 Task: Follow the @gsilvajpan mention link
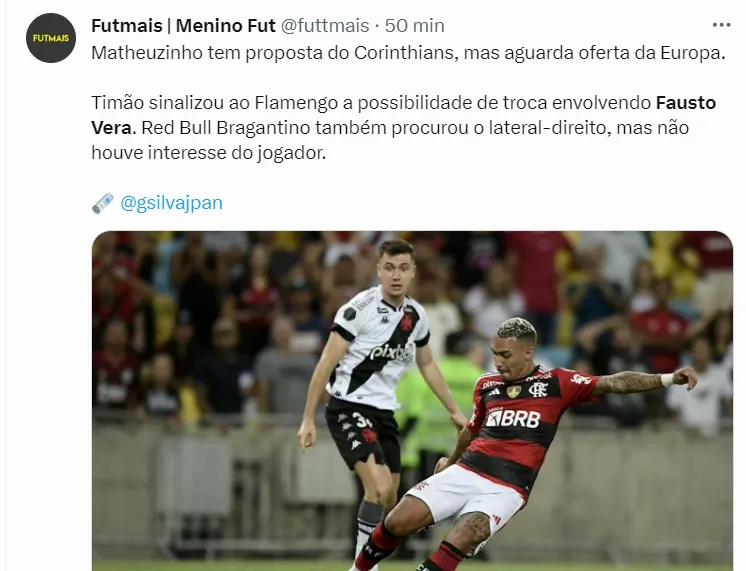tap(171, 203)
